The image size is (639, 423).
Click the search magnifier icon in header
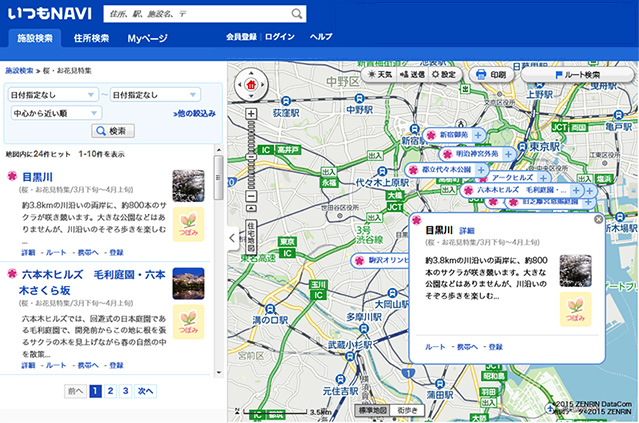[x=297, y=14]
